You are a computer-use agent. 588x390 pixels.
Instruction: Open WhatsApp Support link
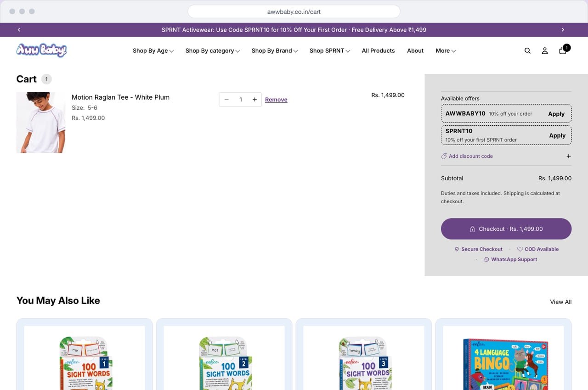510,259
